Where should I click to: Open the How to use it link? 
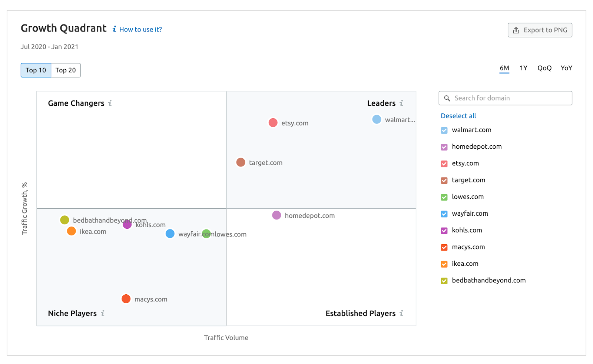pos(140,29)
